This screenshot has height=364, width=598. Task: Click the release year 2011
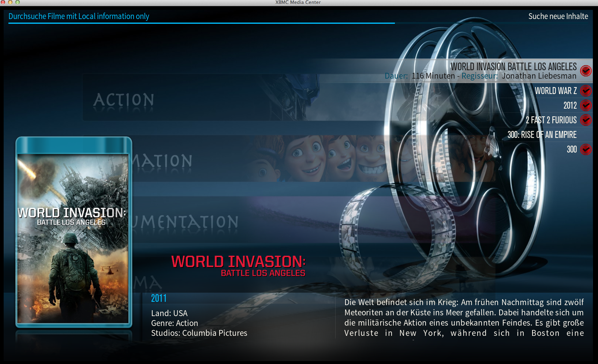(x=159, y=299)
